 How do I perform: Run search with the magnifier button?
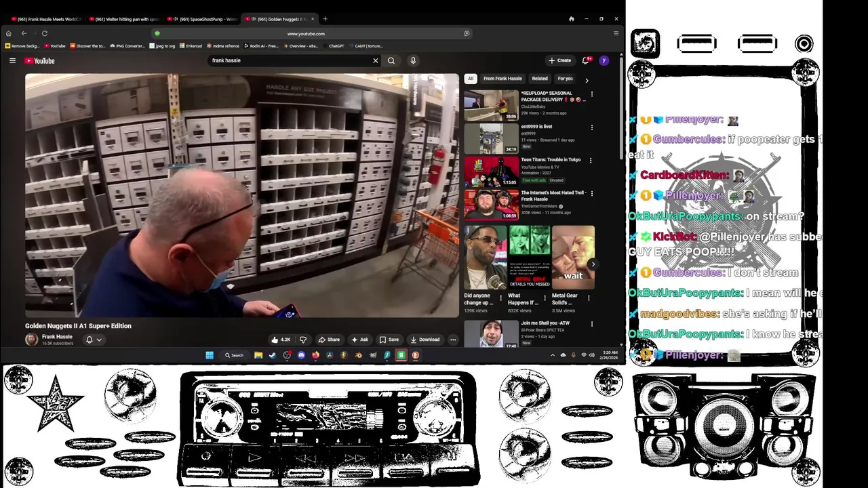click(x=391, y=60)
